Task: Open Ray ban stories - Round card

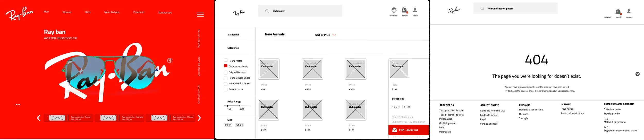Action: [69, 118]
